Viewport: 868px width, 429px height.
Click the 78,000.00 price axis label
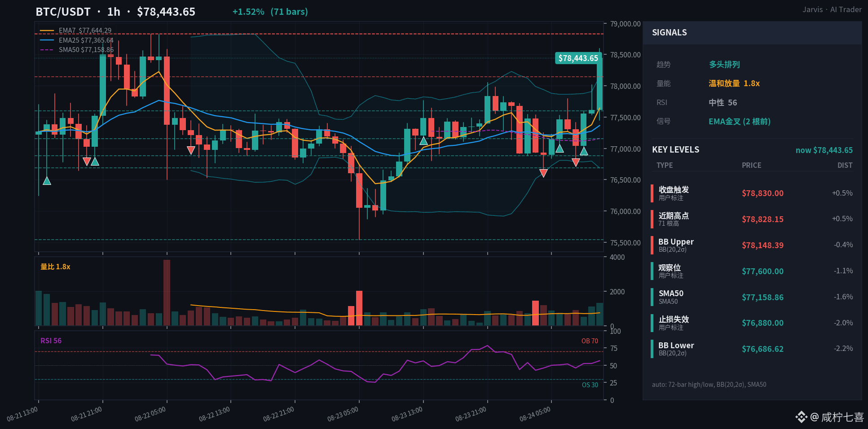click(626, 87)
